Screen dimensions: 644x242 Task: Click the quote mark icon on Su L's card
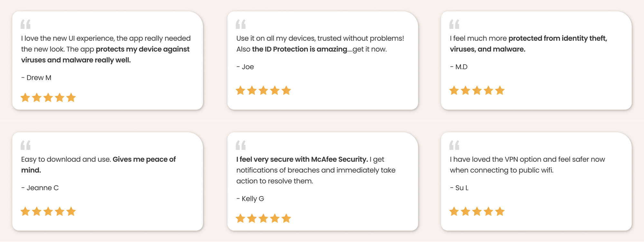pos(454,145)
